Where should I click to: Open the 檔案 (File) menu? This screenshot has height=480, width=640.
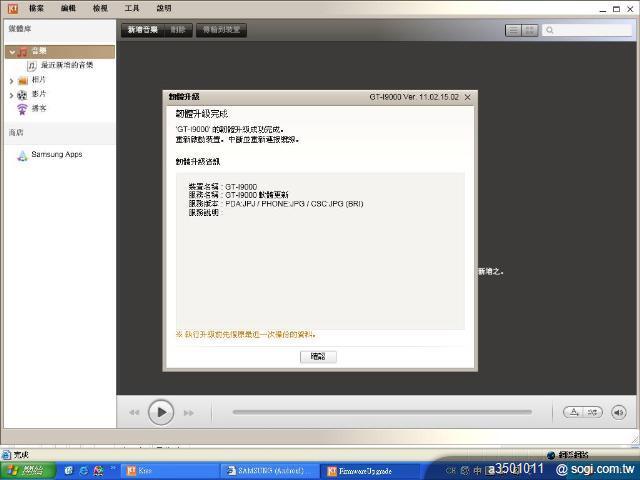coord(37,8)
